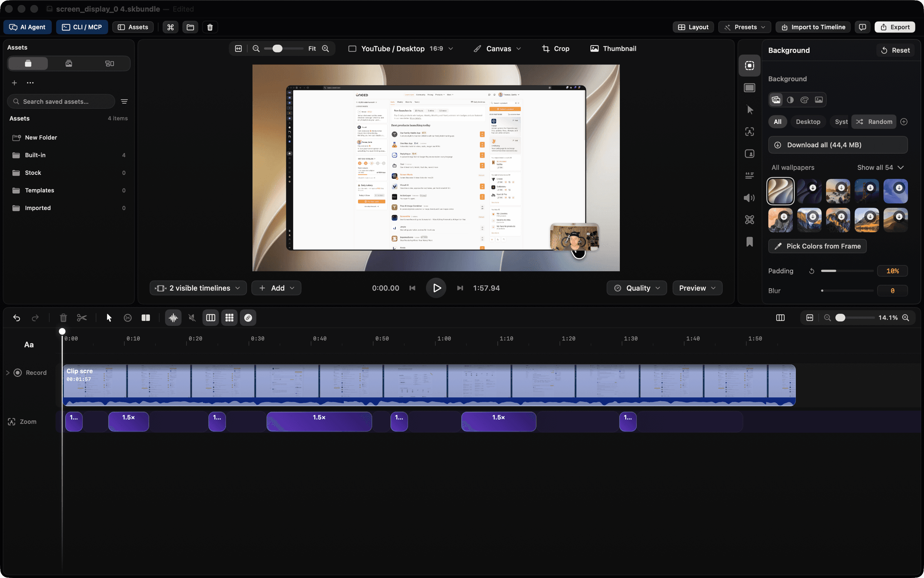Toggle the columns view button in timeline toolbar
This screenshot has height=578, width=924.
point(211,318)
